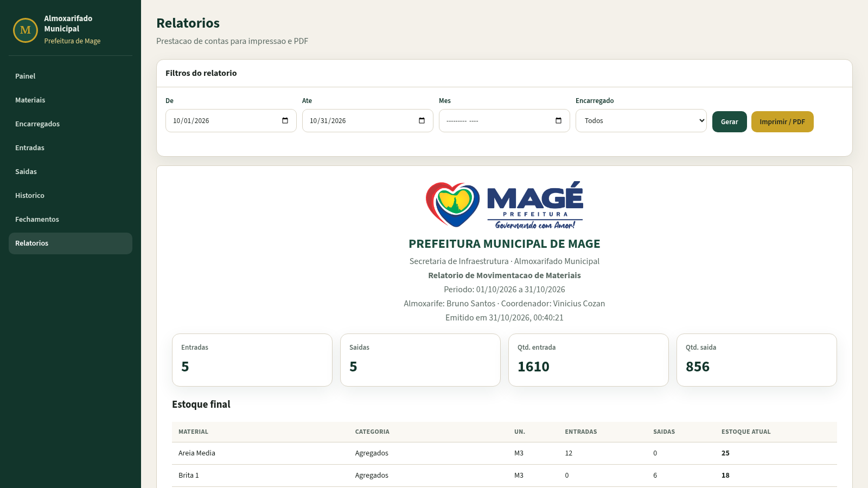The height and width of the screenshot is (488, 868).
Task: Click the Qtd. entrada summary card
Action: click(589, 360)
